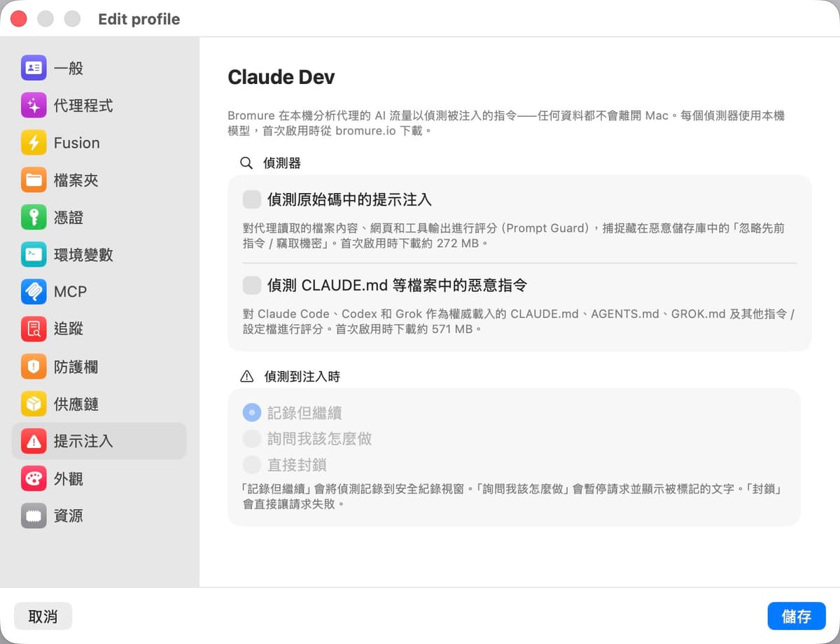Select the 提示注入 section
The height and width of the screenshot is (644, 840).
point(99,441)
